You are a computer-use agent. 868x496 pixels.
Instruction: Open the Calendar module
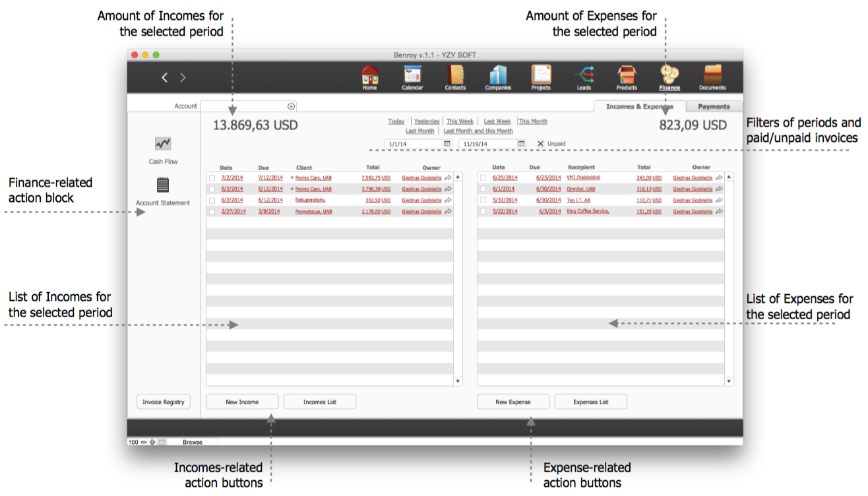click(412, 75)
